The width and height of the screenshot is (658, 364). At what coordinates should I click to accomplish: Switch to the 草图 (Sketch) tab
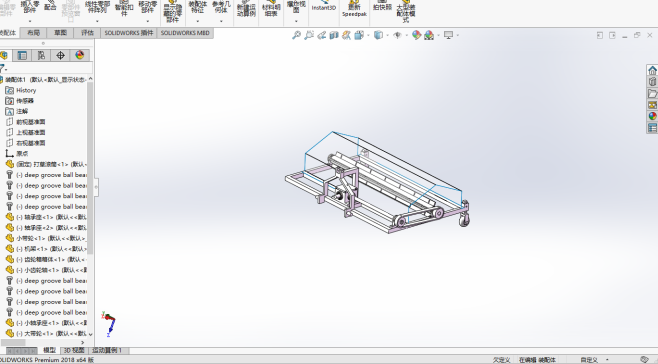[x=60, y=33]
